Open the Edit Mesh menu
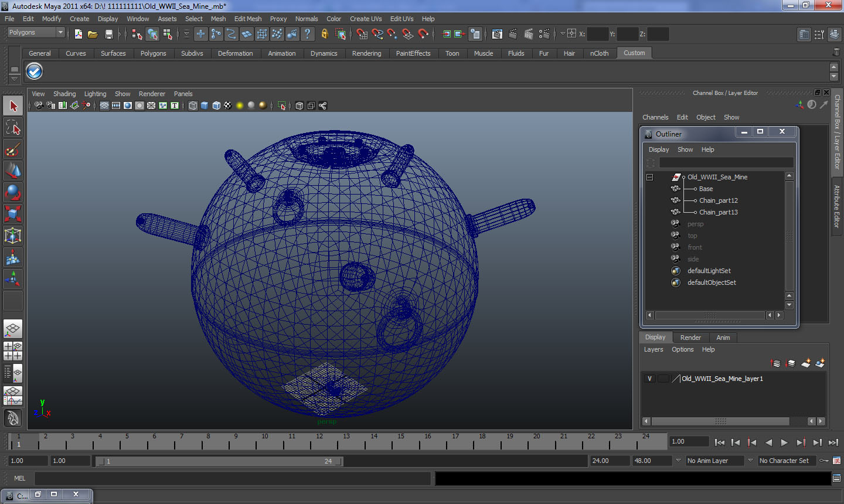This screenshot has width=844, height=504. click(248, 19)
